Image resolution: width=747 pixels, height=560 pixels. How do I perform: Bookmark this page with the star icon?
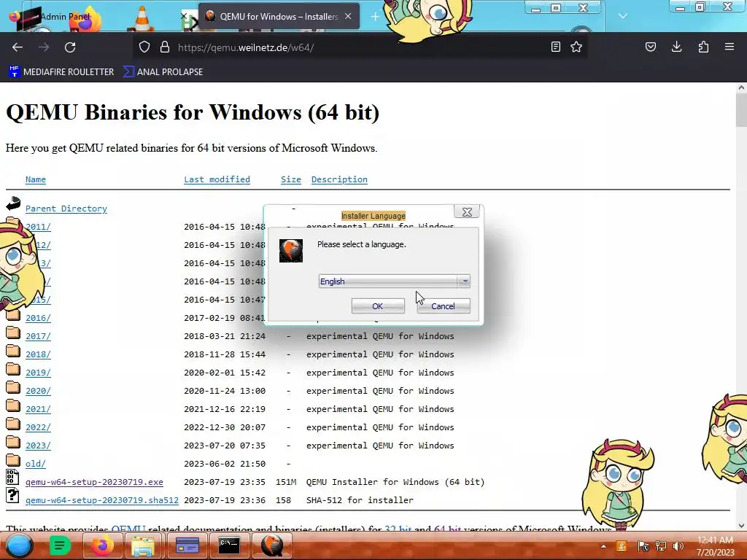point(576,47)
